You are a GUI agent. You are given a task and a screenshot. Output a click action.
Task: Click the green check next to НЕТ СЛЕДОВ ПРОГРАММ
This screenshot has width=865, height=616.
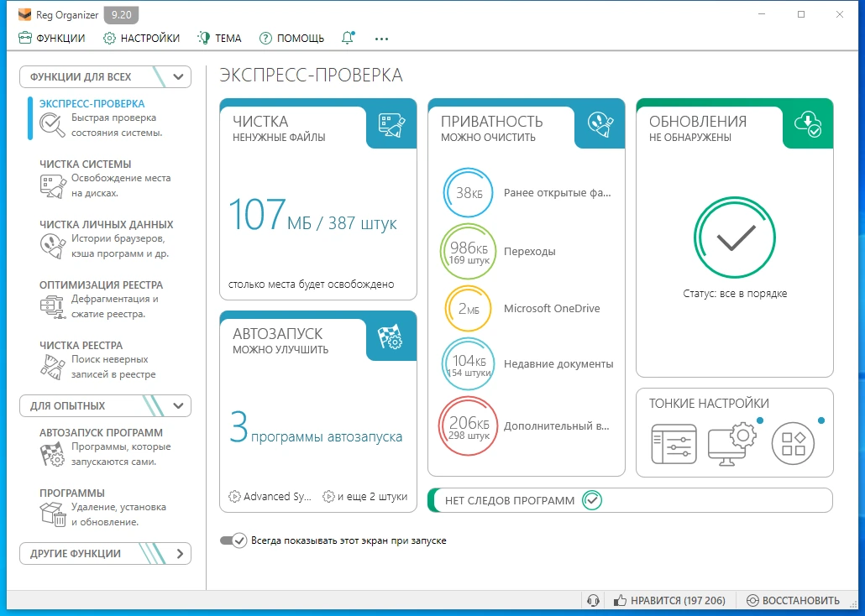(592, 500)
